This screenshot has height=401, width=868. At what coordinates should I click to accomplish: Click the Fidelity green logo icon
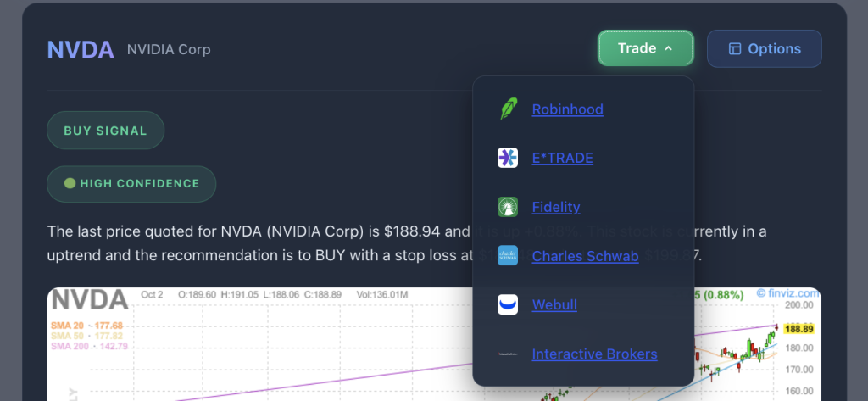pyautogui.click(x=508, y=207)
